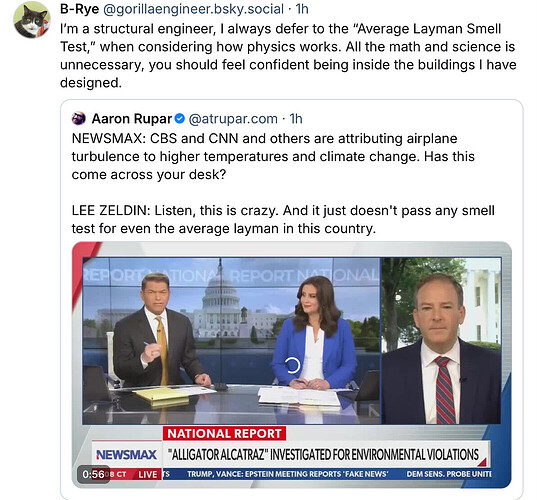The height and width of the screenshot is (500, 537).
Task: Click the NEWSMAX logo in video
Action: (127, 455)
